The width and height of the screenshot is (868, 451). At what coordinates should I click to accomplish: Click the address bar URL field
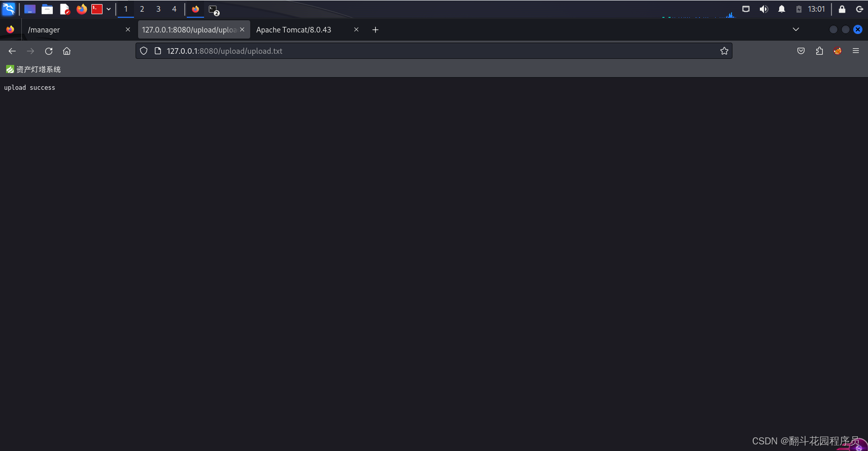[434, 51]
